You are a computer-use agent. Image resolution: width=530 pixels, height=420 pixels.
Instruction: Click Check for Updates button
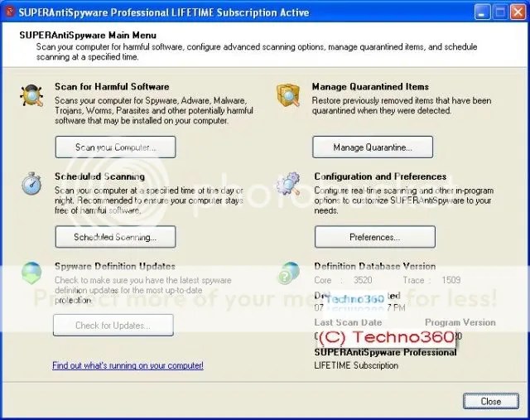[x=113, y=325]
